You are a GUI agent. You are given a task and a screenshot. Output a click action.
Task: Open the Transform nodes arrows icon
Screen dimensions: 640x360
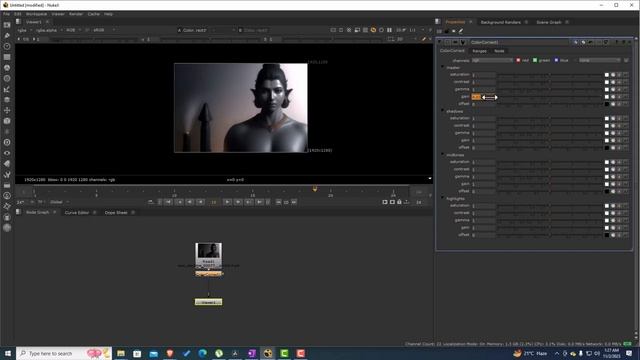click(7, 110)
